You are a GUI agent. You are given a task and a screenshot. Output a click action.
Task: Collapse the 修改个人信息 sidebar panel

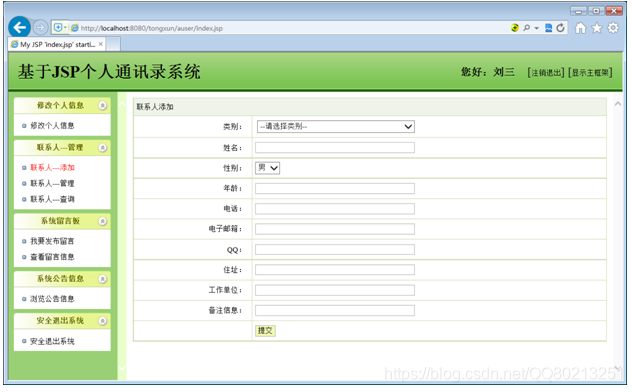pyautogui.click(x=102, y=106)
